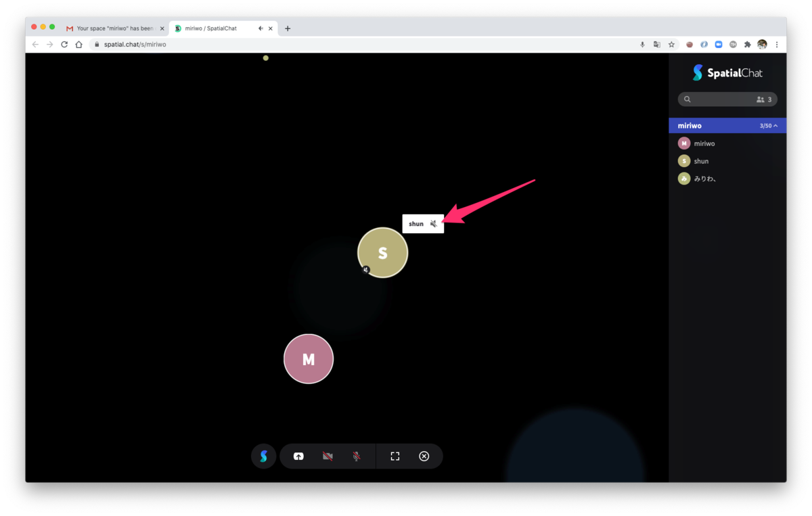Open a new browser tab
This screenshot has width=812, height=516.
point(288,28)
